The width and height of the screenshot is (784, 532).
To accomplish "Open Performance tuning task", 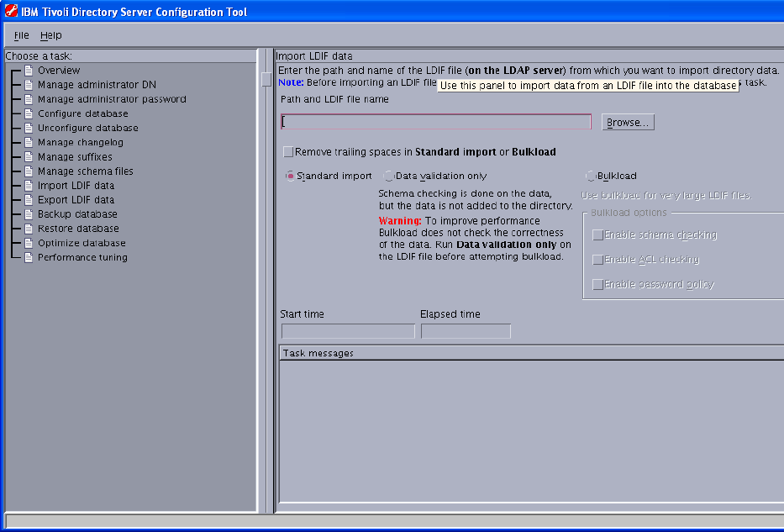I will 82,257.
